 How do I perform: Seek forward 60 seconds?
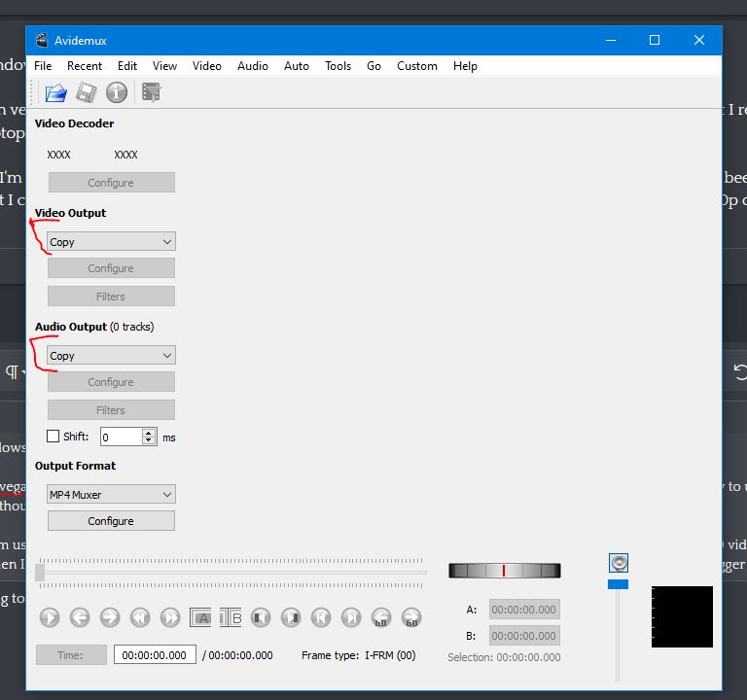(x=411, y=617)
